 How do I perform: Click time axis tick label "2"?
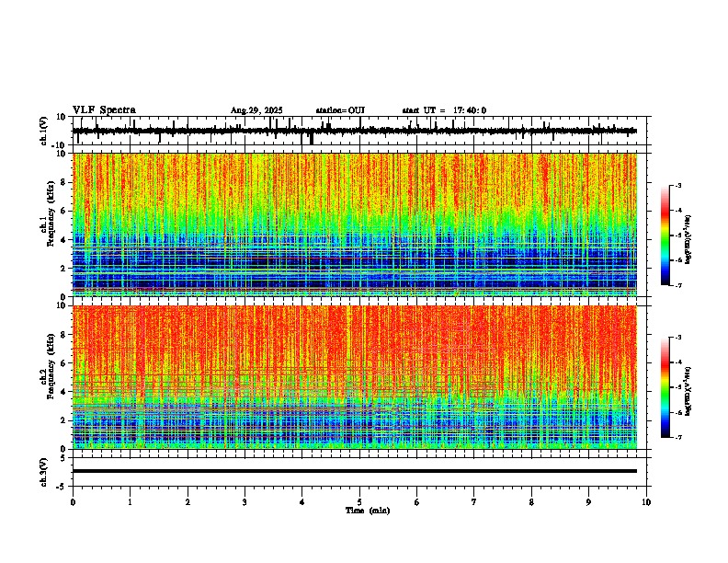(x=188, y=502)
